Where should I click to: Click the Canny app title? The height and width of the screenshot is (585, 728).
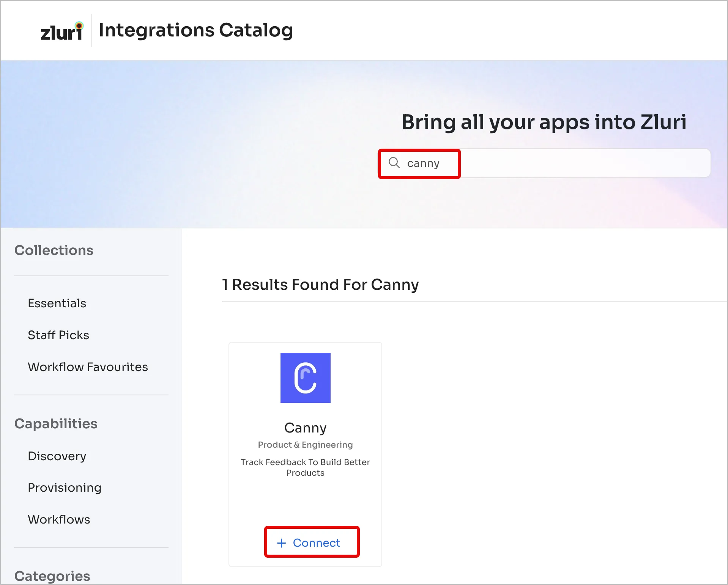[x=305, y=428]
